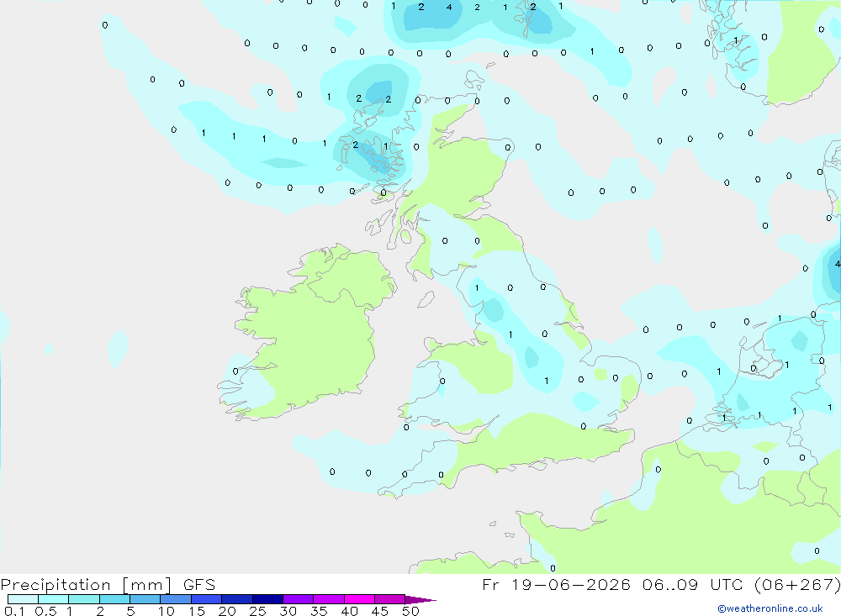The height and width of the screenshot is (616, 841).
Task: Pick the 45–50 mm legend color swatch
Action: point(389,599)
